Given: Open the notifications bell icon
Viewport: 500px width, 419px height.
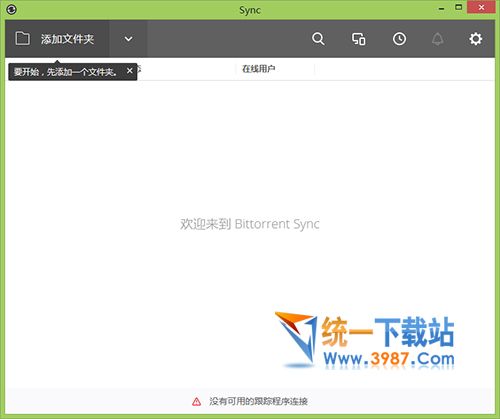Looking at the screenshot, I should click(437, 39).
